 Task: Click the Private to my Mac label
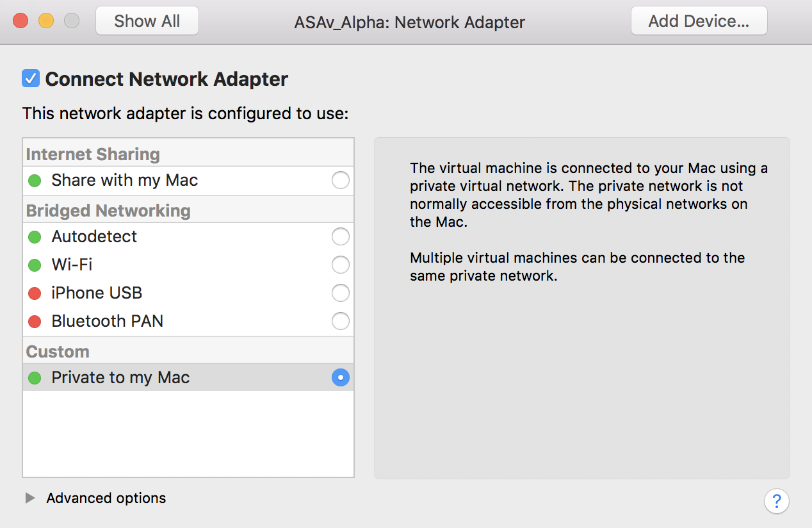120,378
